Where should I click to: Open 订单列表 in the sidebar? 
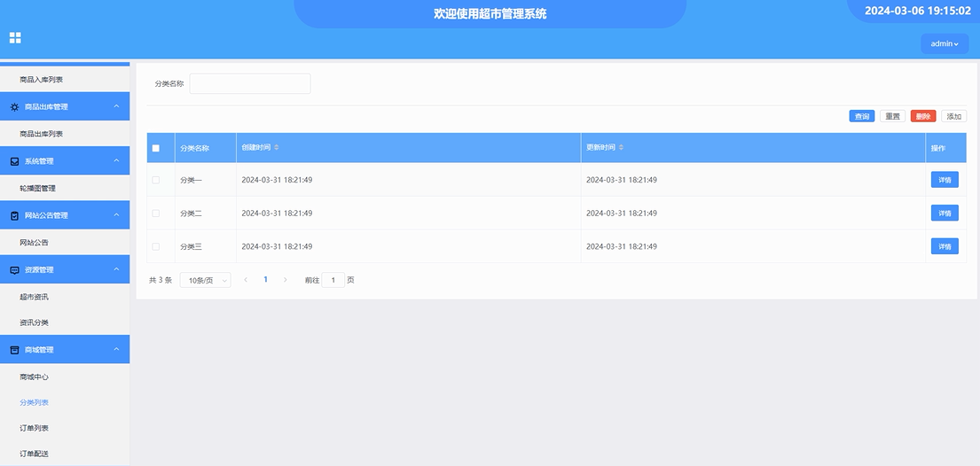click(x=34, y=428)
